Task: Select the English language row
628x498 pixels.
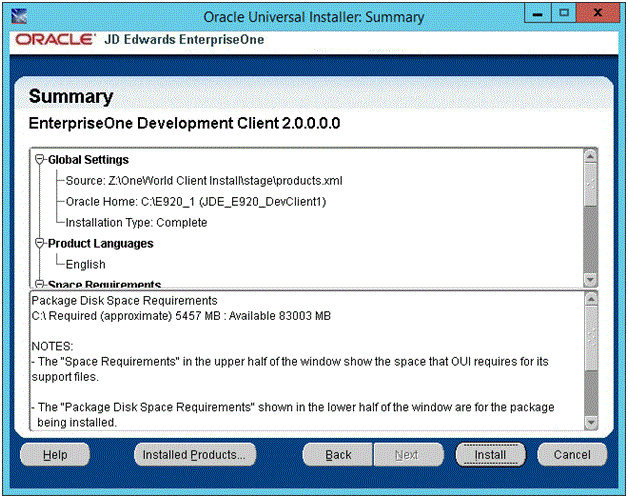Action: (x=85, y=264)
